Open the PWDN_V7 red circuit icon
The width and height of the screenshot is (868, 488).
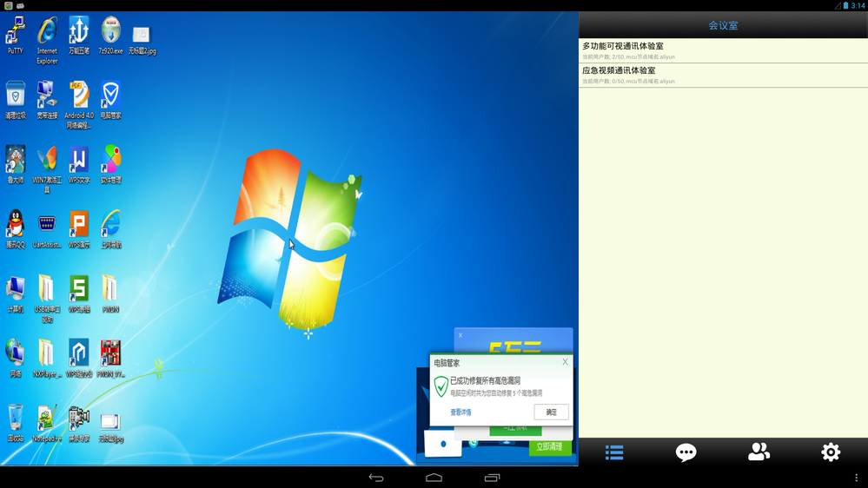[x=110, y=359]
